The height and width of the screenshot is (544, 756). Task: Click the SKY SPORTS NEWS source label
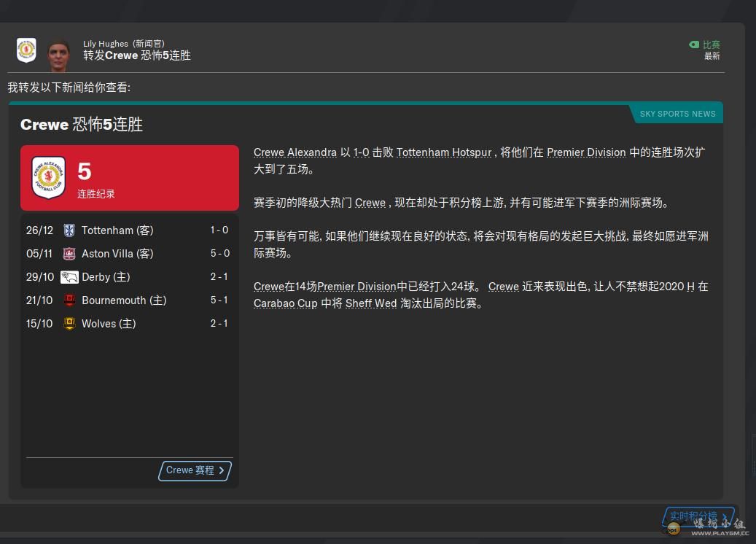click(x=677, y=114)
